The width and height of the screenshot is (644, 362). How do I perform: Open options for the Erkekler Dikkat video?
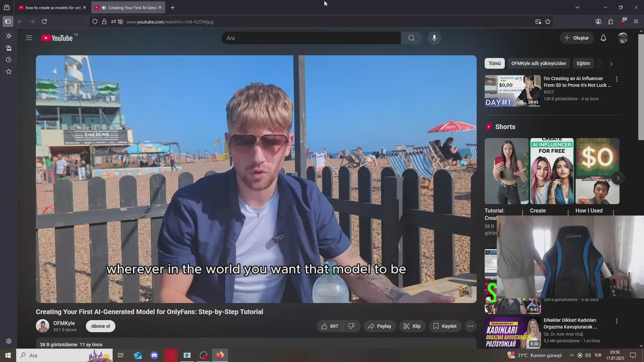coord(617,321)
